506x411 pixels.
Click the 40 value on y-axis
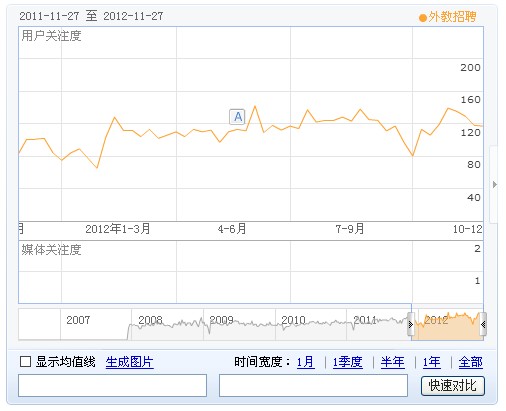point(474,197)
